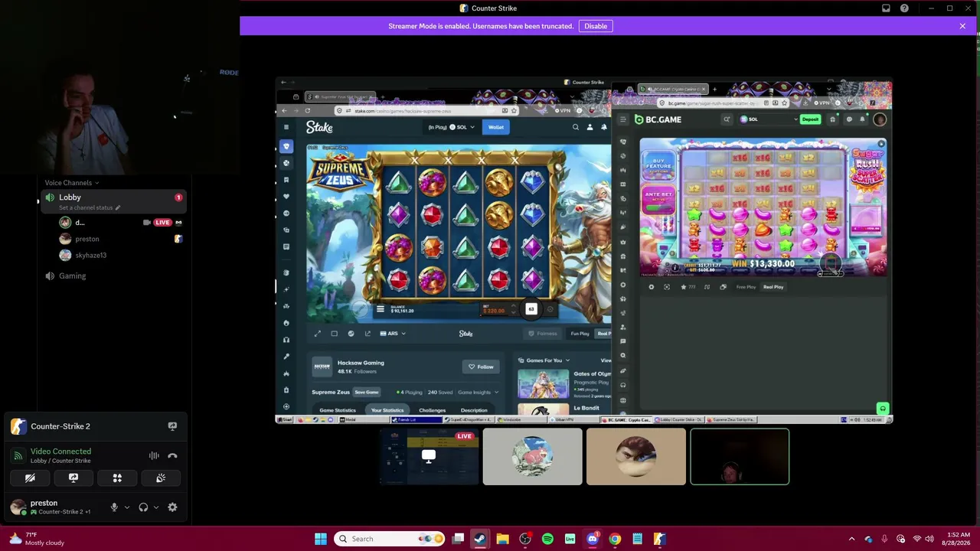980x551 pixels.
Task: Open Spotify from the taskbar
Action: click(x=547, y=539)
